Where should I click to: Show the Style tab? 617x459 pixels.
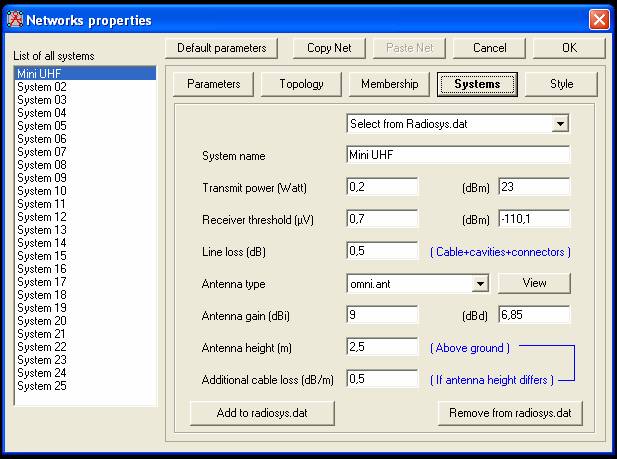[x=561, y=84]
